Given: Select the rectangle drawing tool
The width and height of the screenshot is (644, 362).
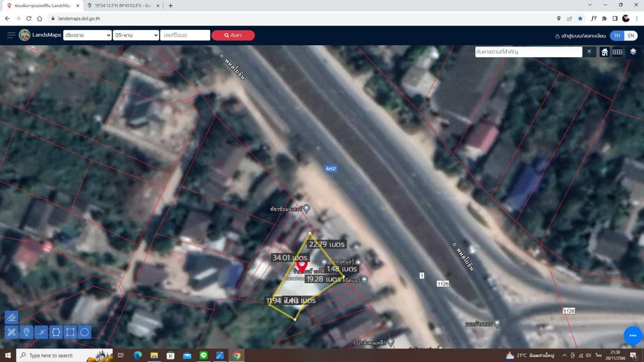Looking at the screenshot, I should [70, 332].
